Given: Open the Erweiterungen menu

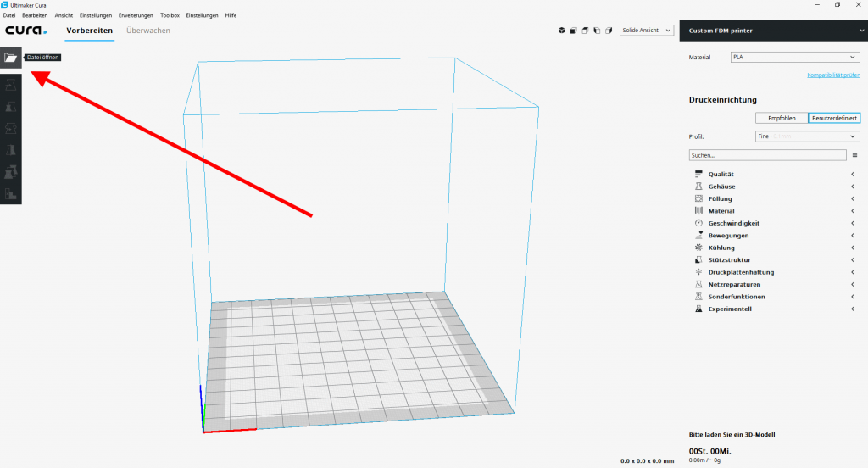Looking at the screenshot, I should click(x=136, y=15).
